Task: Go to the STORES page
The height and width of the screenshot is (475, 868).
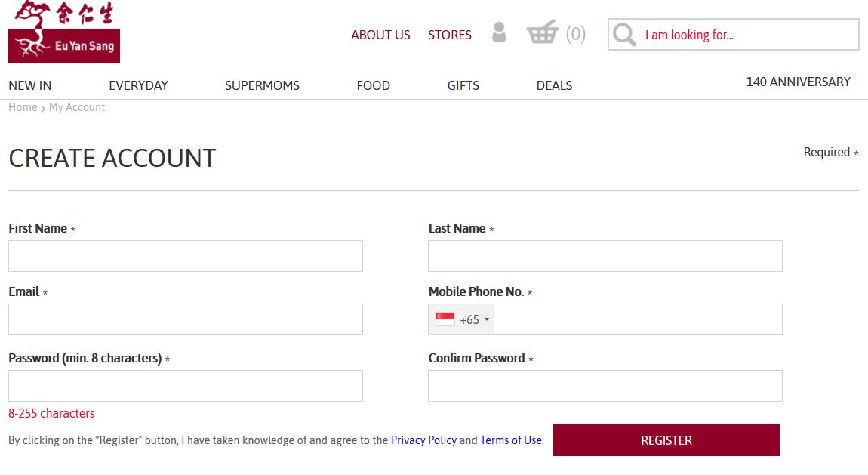Action: [449, 35]
